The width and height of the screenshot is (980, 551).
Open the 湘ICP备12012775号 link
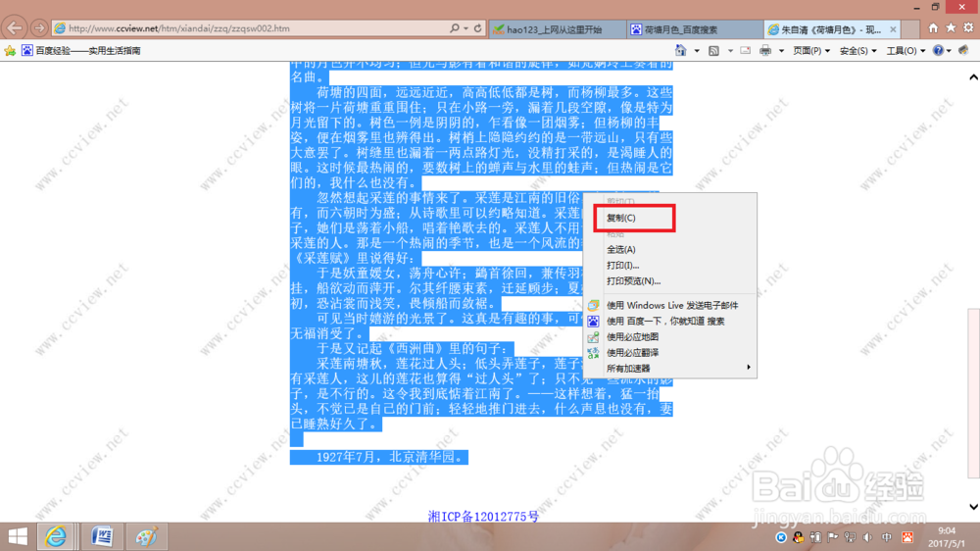[x=483, y=516]
